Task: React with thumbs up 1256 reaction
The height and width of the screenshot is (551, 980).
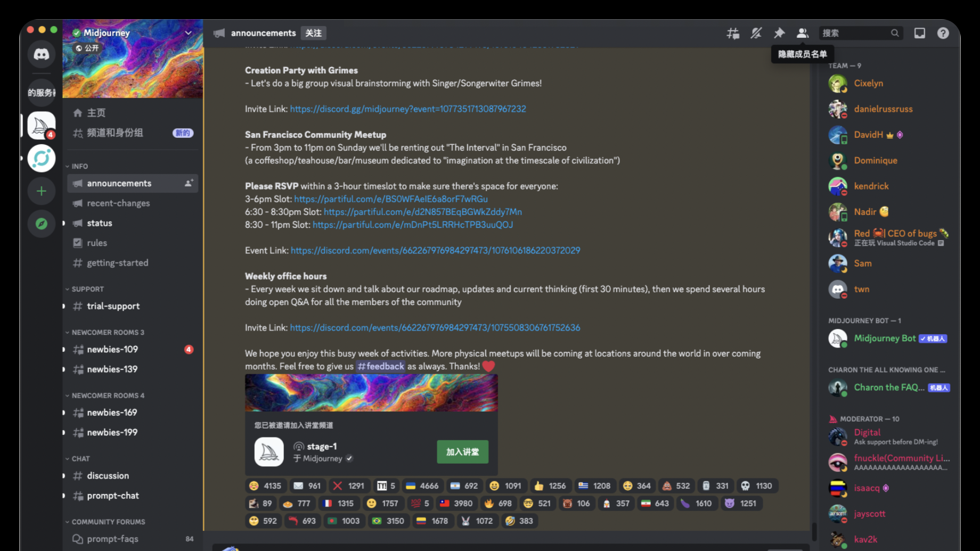Action: click(550, 486)
